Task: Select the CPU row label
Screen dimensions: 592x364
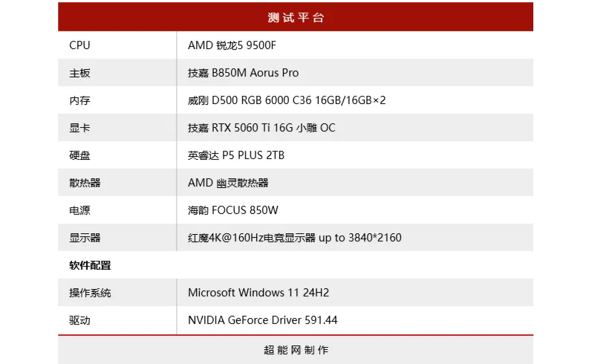Action: pos(79,45)
